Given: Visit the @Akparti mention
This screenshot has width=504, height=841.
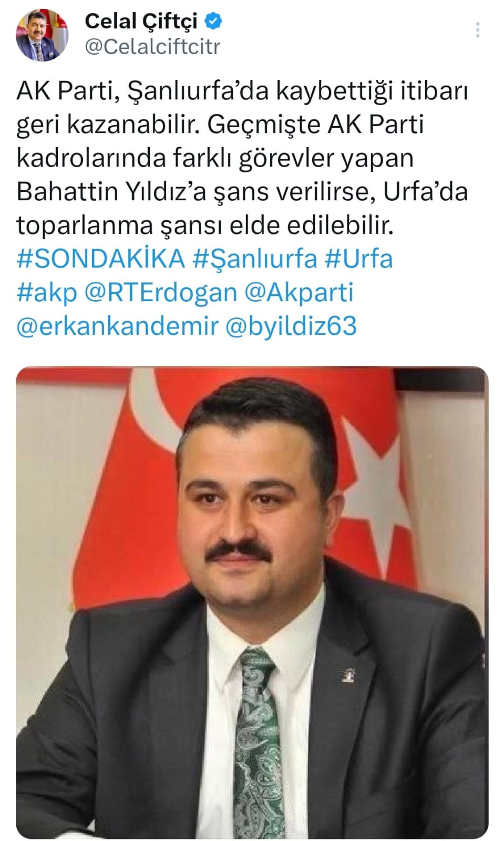Looking at the screenshot, I should tap(299, 293).
